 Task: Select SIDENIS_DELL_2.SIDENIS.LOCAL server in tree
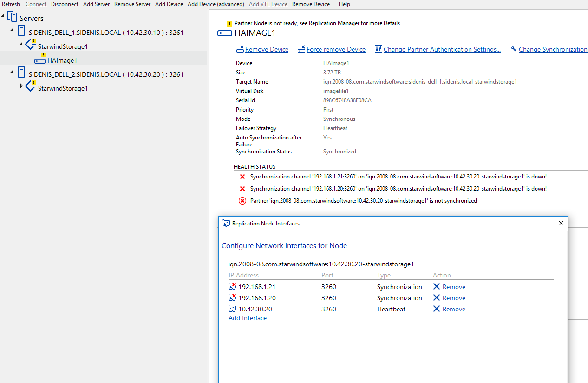click(x=106, y=74)
